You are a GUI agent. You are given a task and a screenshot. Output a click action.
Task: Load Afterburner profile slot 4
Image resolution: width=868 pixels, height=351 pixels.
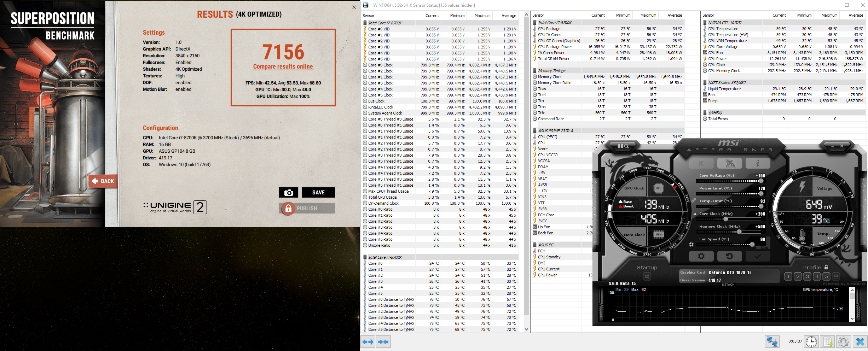click(817, 276)
